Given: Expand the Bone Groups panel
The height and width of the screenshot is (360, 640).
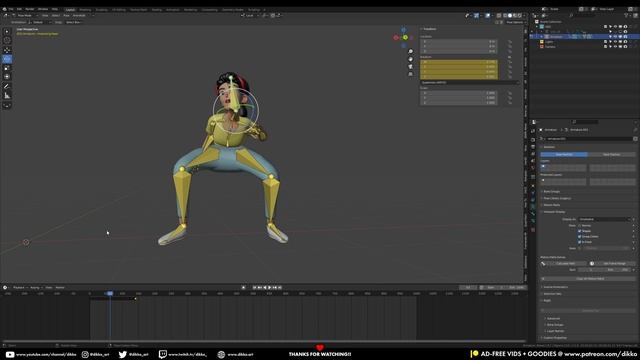Looking at the screenshot, I should [551, 191].
